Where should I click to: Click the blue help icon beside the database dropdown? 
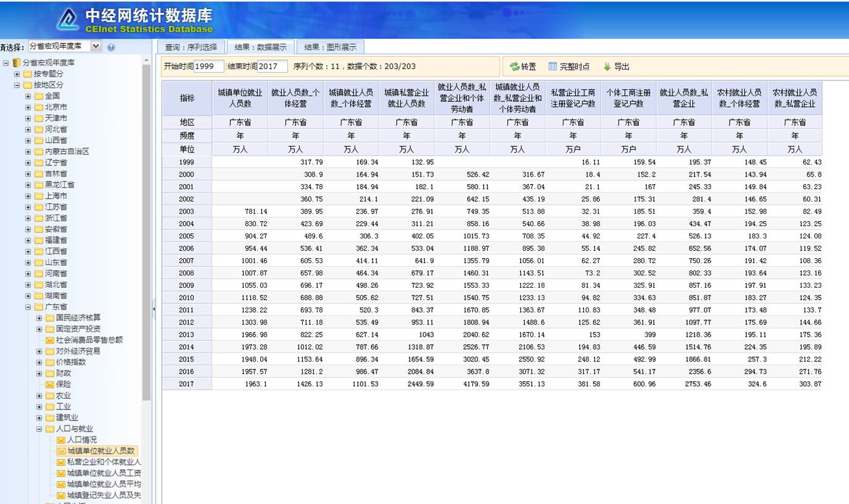pyautogui.click(x=111, y=47)
